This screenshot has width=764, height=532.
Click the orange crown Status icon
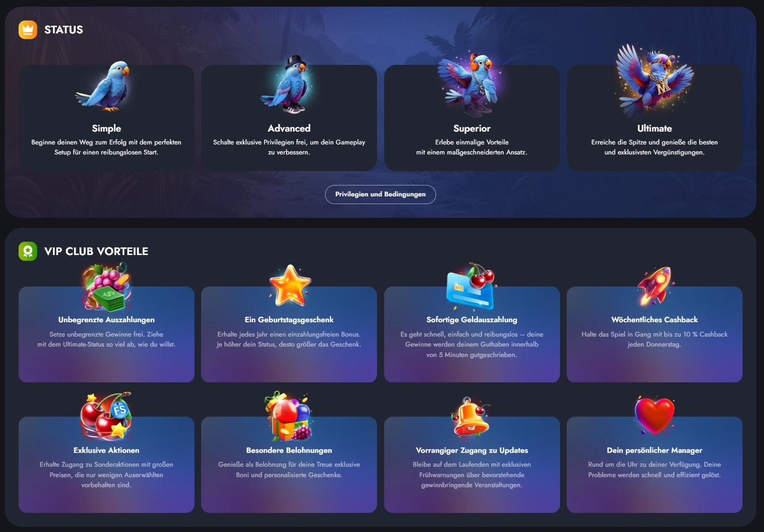tap(28, 30)
